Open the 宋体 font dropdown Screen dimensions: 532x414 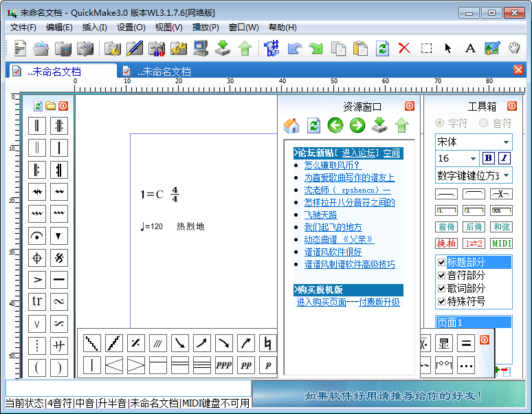(x=506, y=142)
